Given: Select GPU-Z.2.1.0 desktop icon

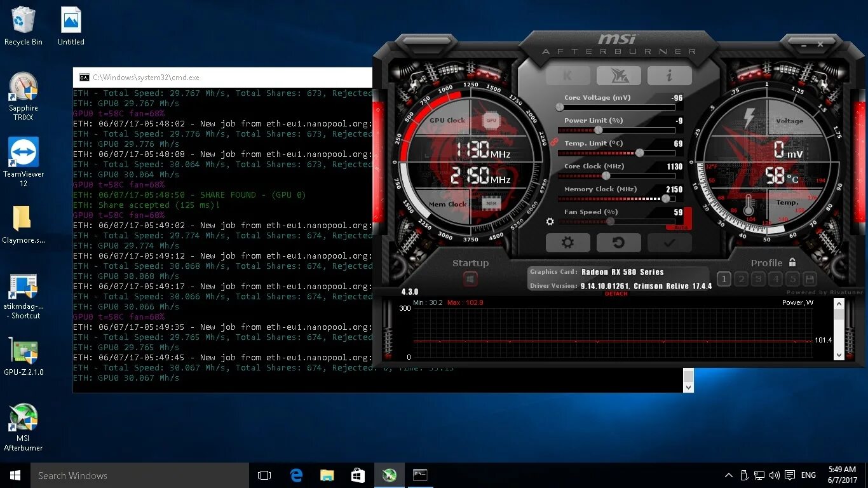Looking at the screenshot, I should (24, 358).
